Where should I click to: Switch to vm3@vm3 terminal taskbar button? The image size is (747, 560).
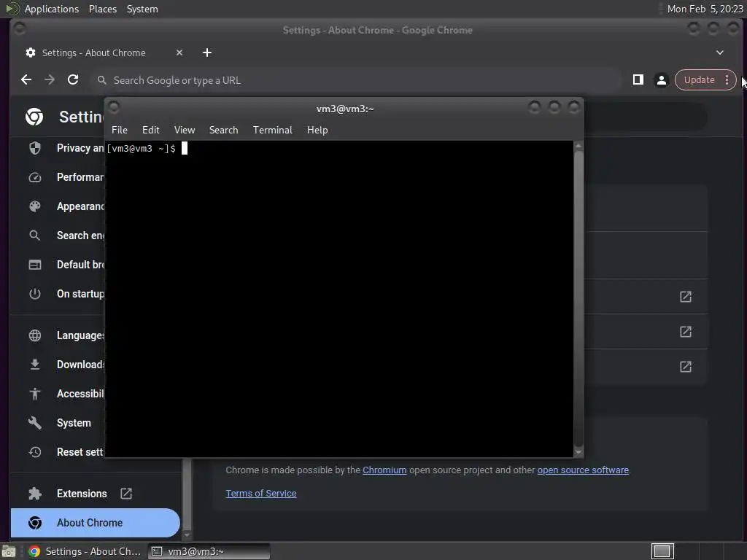coord(209,551)
